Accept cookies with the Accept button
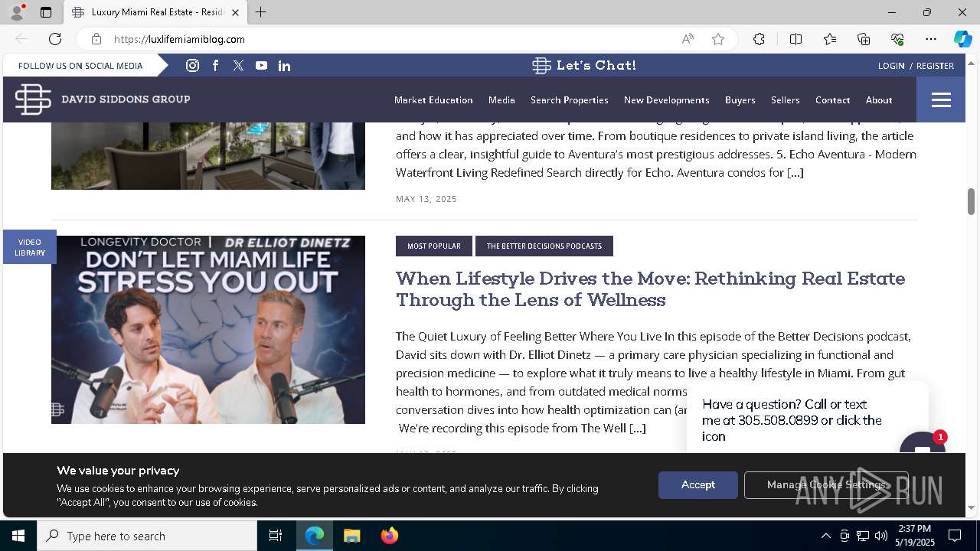This screenshot has height=551, width=980. click(698, 485)
